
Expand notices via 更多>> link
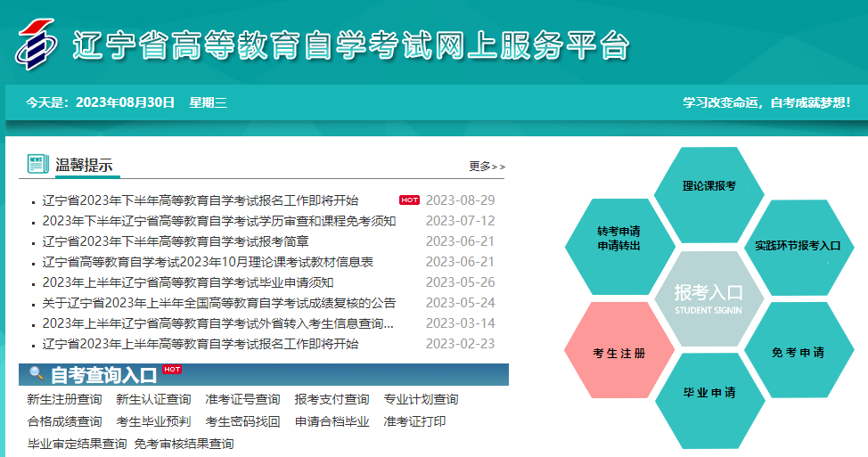pyautogui.click(x=487, y=166)
